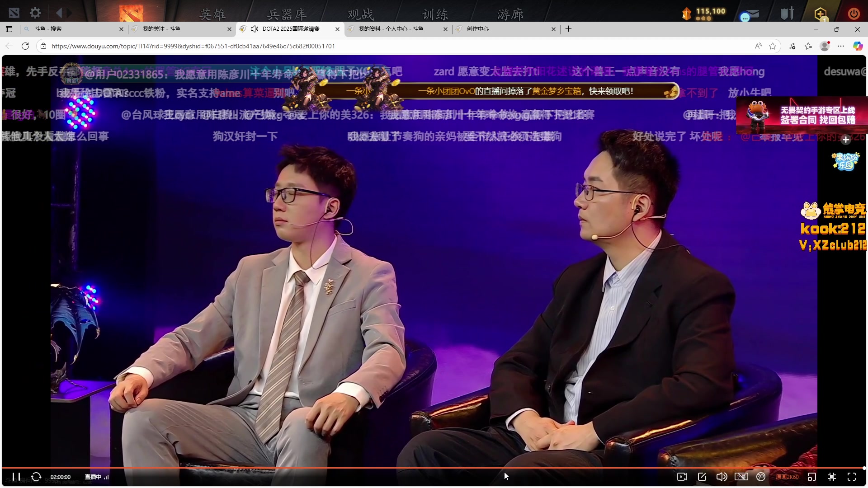Close the 我的关注 - 斗鱼 tab
Screen dimensions: 868x488
click(x=229, y=29)
